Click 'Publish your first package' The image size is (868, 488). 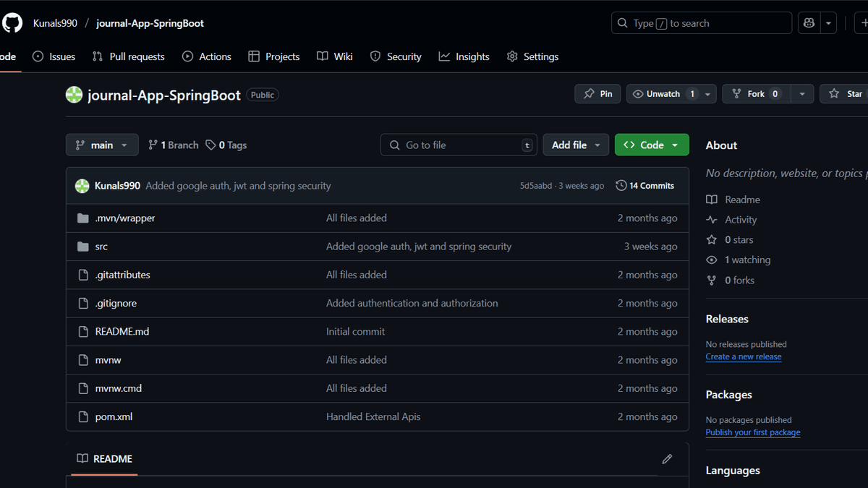tap(753, 432)
